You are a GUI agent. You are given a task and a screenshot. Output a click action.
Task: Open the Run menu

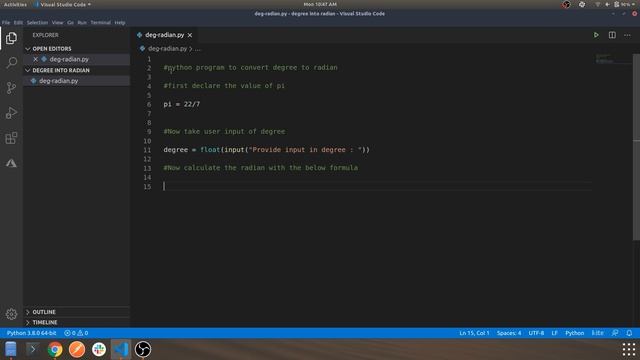tap(82, 23)
